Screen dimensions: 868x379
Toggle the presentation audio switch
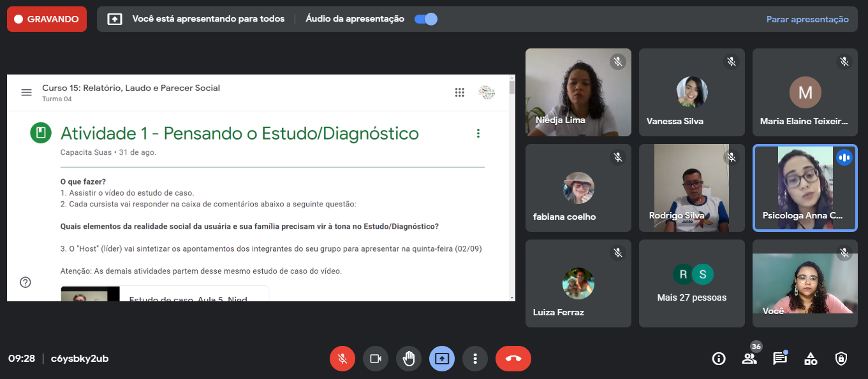tap(425, 19)
